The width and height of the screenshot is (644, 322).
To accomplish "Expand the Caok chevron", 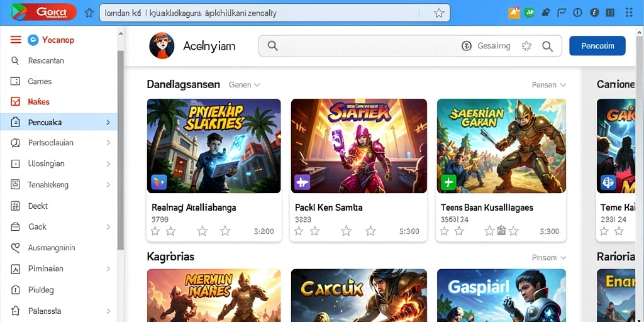I will (108, 226).
